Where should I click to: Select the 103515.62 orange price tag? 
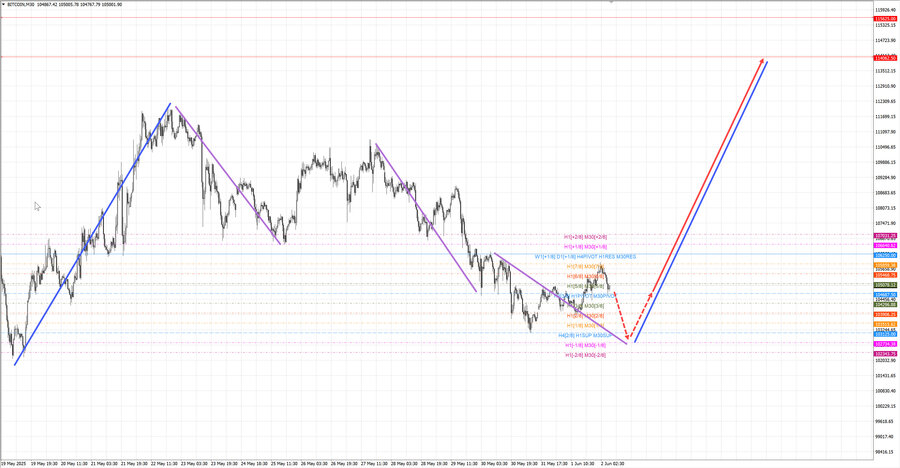coord(885,324)
